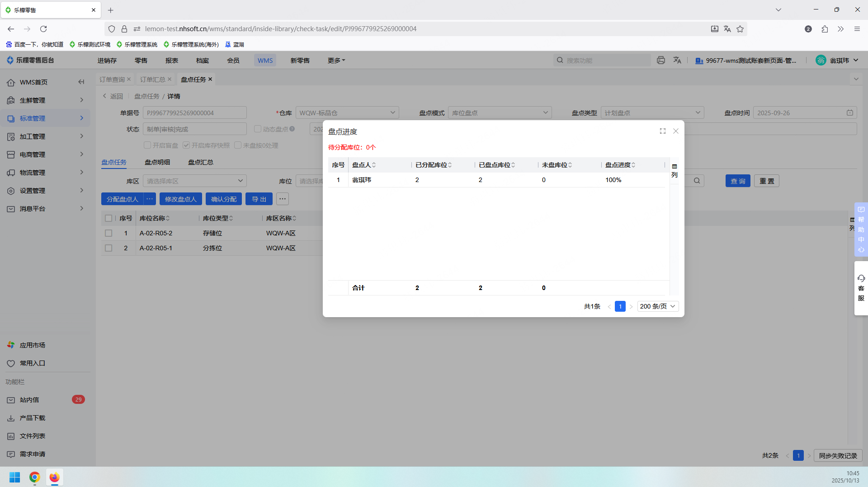This screenshot has width=868, height=487.
Task: Toggle the select-all checkbox in table header
Action: coord(108,218)
